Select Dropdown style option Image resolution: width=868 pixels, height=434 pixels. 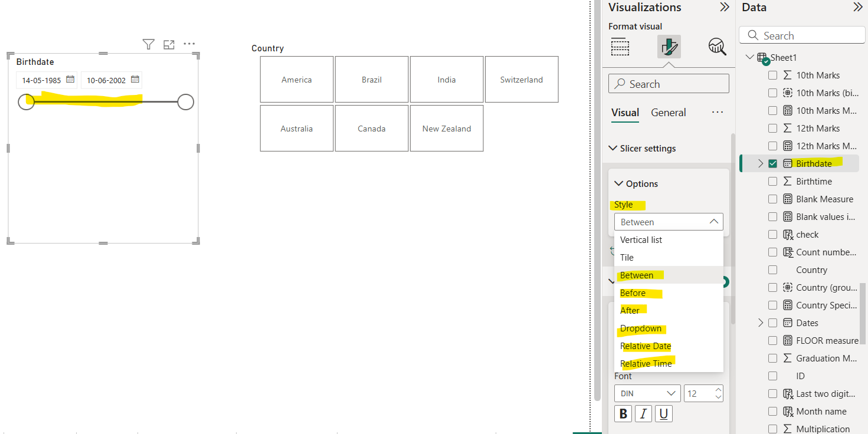coord(641,328)
